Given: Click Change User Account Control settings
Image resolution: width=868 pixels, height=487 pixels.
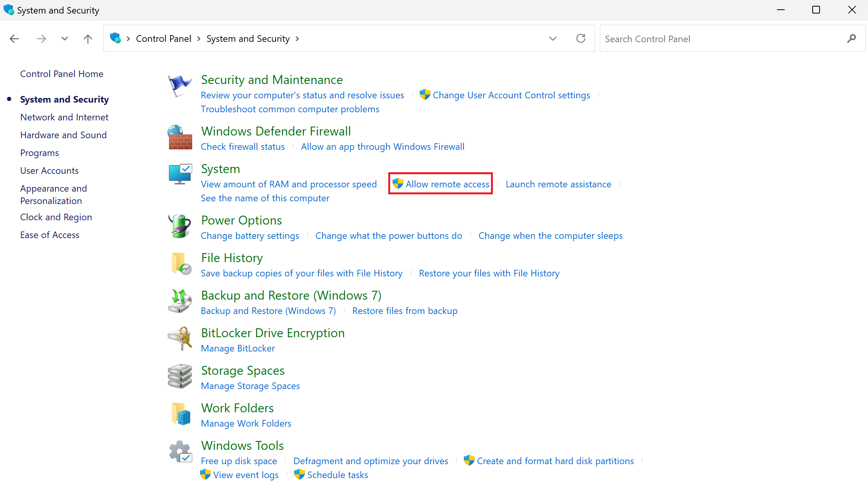Looking at the screenshot, I should [x=511, y=95].
